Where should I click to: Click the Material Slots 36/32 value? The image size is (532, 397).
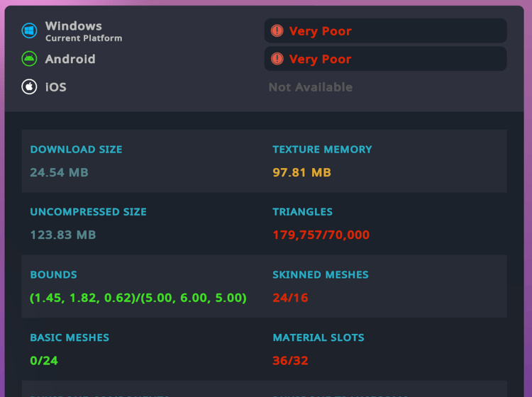click(290, 360)
